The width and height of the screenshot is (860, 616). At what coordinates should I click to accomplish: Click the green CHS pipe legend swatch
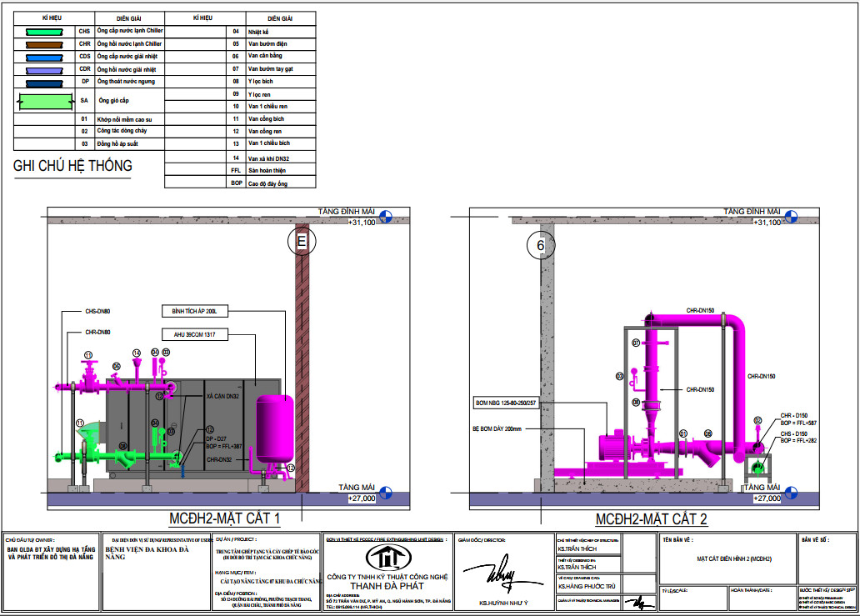44,31
